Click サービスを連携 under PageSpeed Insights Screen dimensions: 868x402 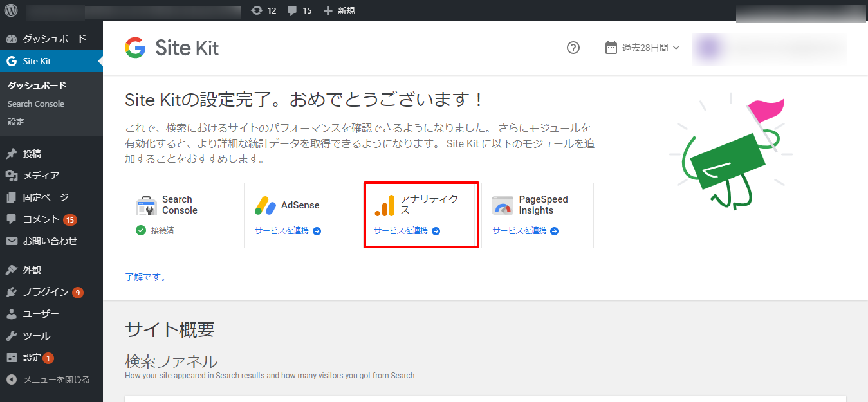pos(526,231)
